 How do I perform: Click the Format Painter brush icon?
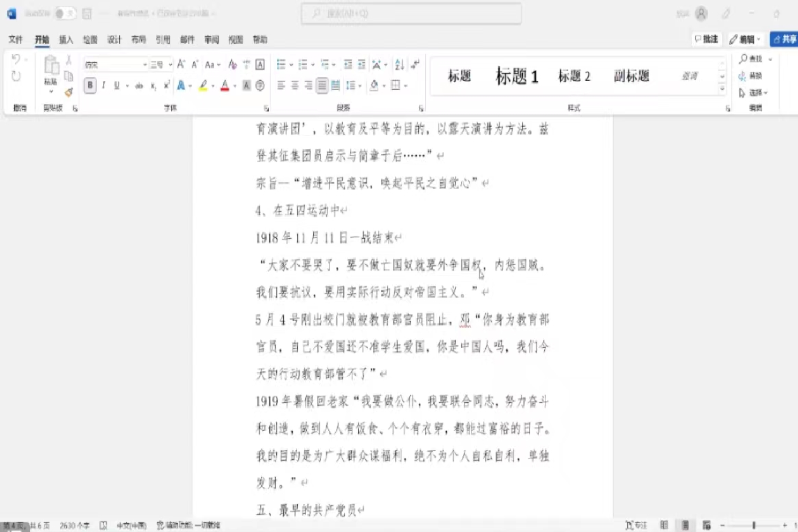(x=69, y=93)
